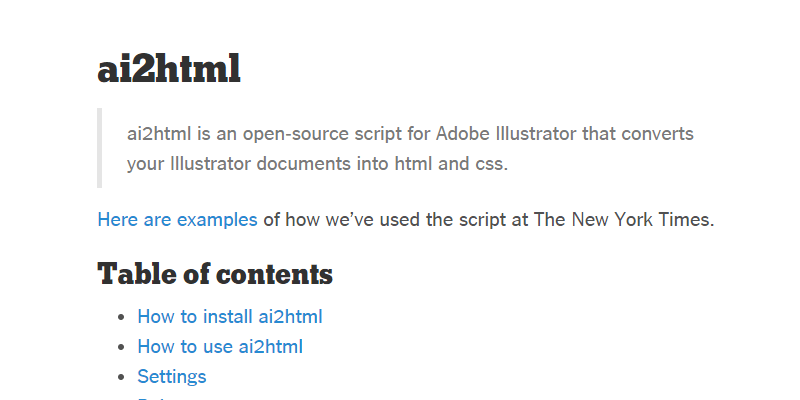Click the bullet beside "Settings"

122,378
